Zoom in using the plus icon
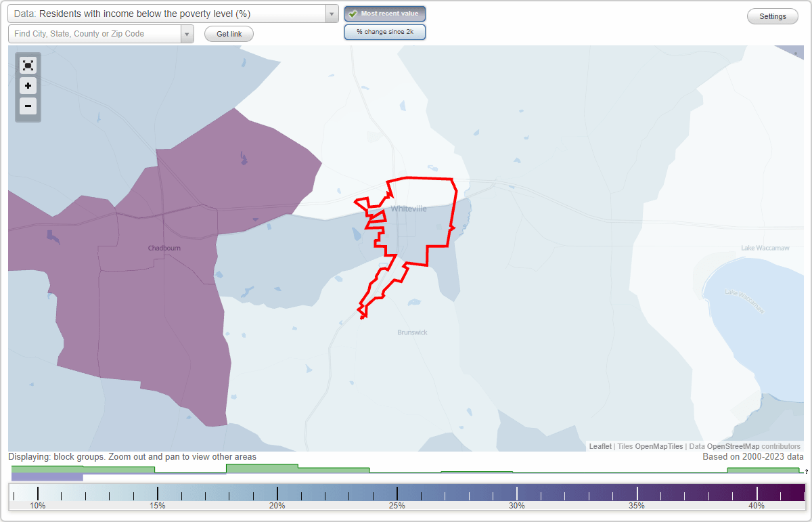 [28, 86]
